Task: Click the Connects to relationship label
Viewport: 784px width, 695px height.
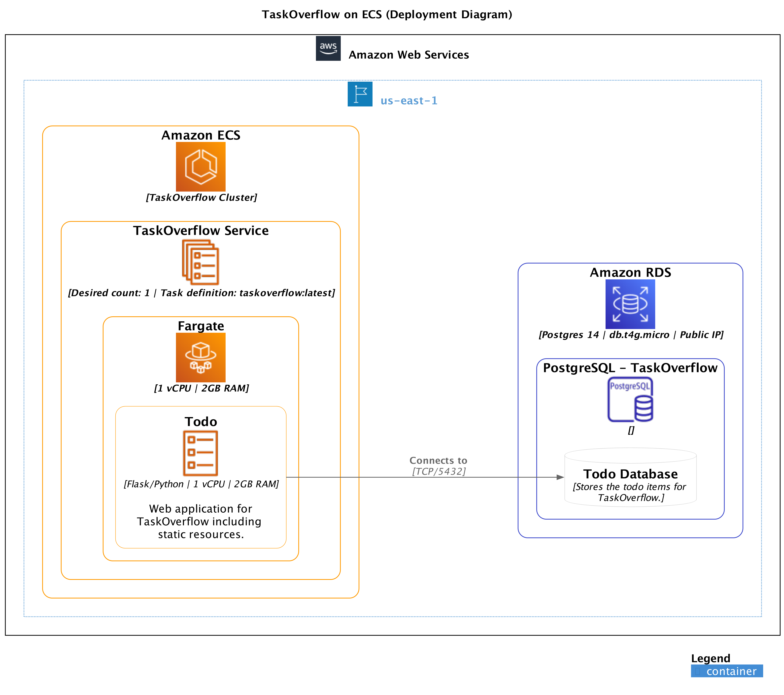Action: pyautogui.click(x=439, y=461)
